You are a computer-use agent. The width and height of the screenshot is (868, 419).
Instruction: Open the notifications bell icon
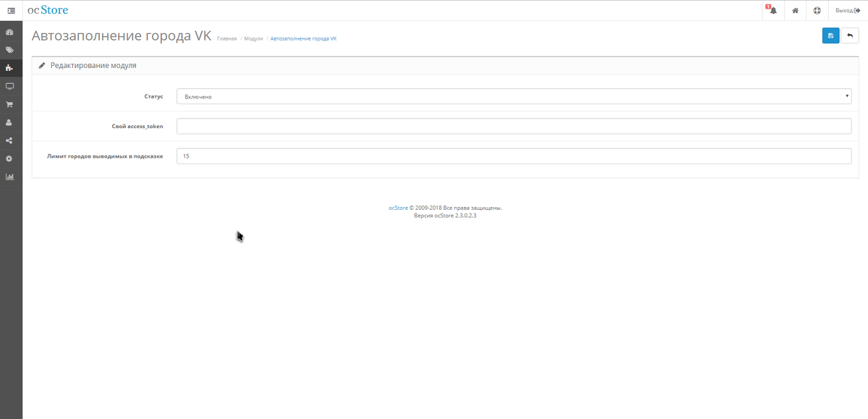773,11
